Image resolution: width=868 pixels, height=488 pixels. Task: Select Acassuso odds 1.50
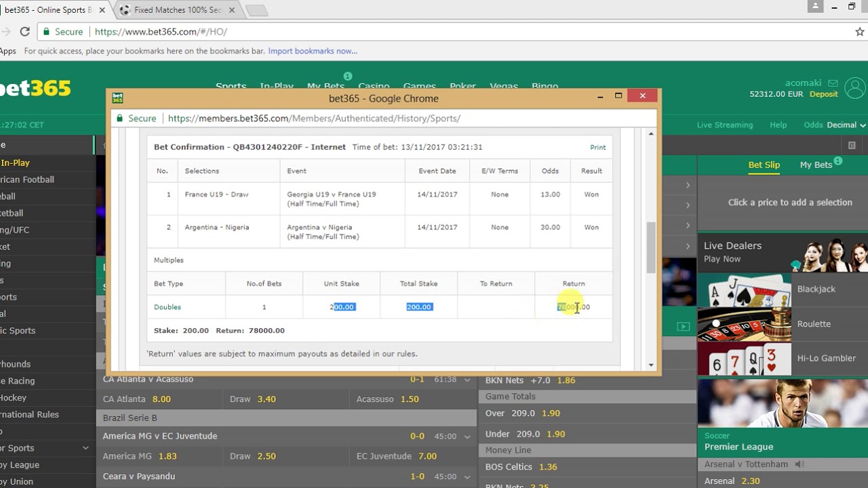point(413,399)
